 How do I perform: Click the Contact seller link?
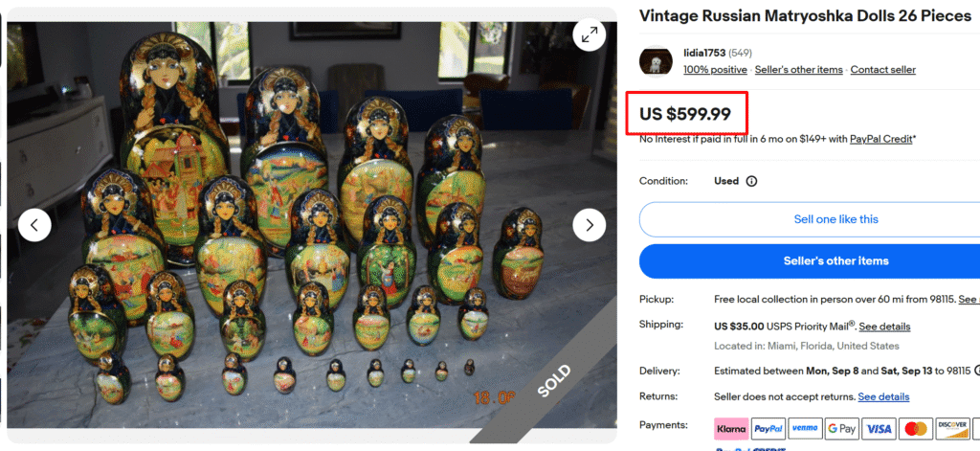click(882, 70)
